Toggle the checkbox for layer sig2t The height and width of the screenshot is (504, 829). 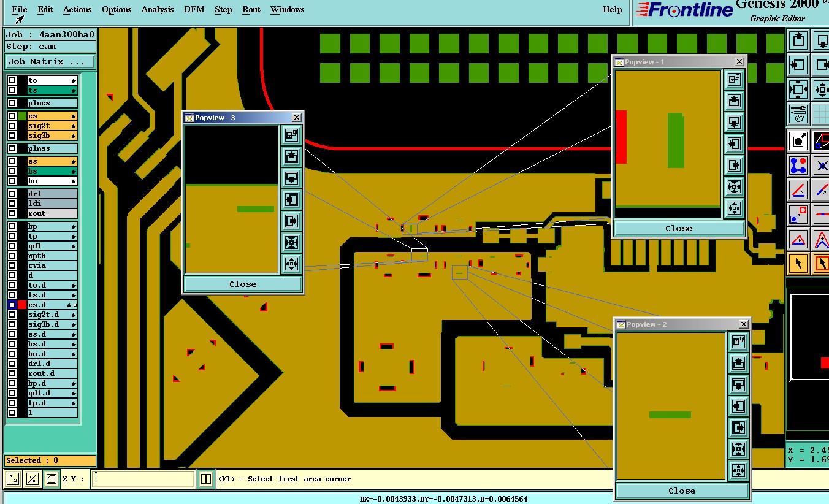coord(12,126)
